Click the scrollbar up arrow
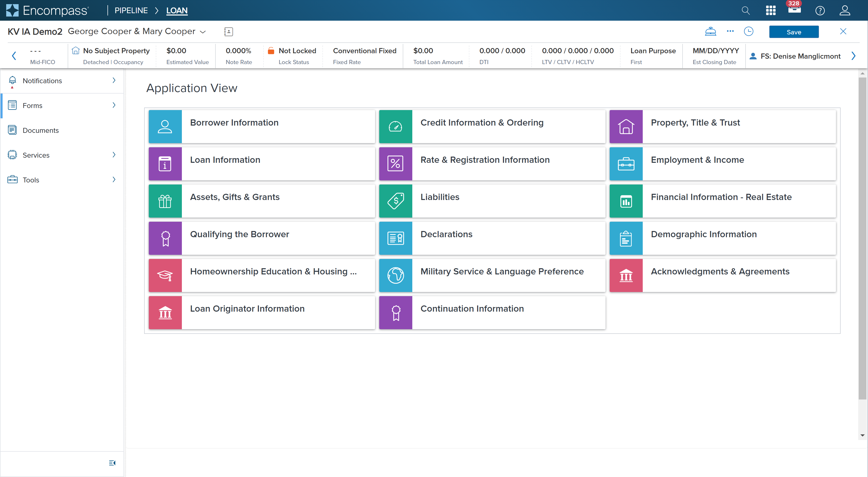Image resolution: width=868 pixels, height=477 pixels. point(862,73)
